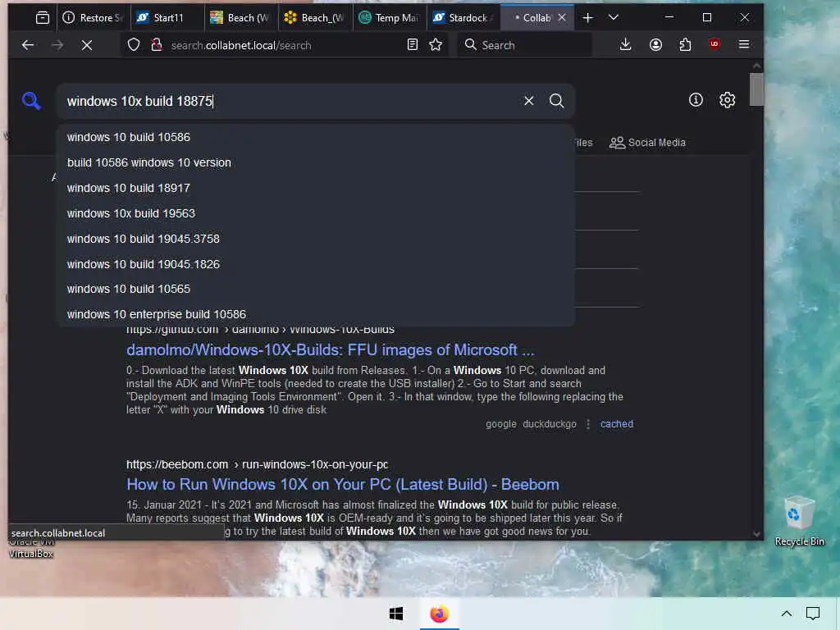
Task: Choose suggestion windows 10 enterprise build 10586
Action: point(316,314)
